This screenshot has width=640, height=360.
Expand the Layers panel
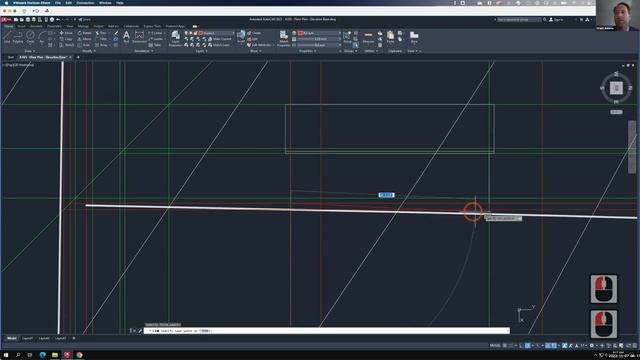click(202, 51)
